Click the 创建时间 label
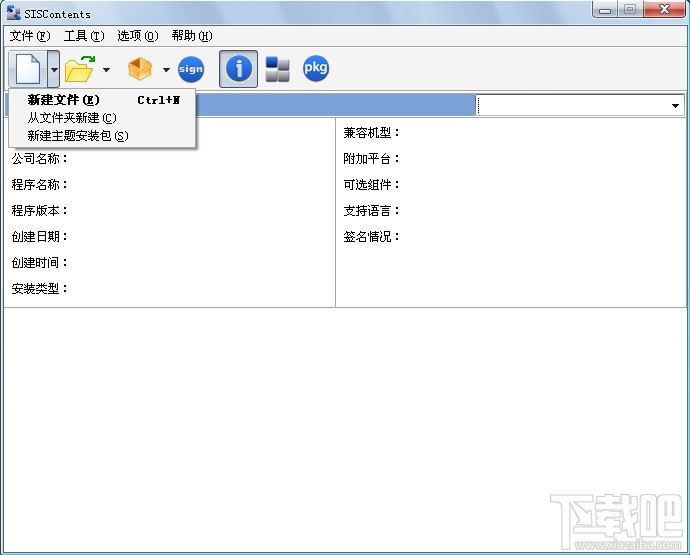The image size is (690, 555). click(x=39, y=263)
